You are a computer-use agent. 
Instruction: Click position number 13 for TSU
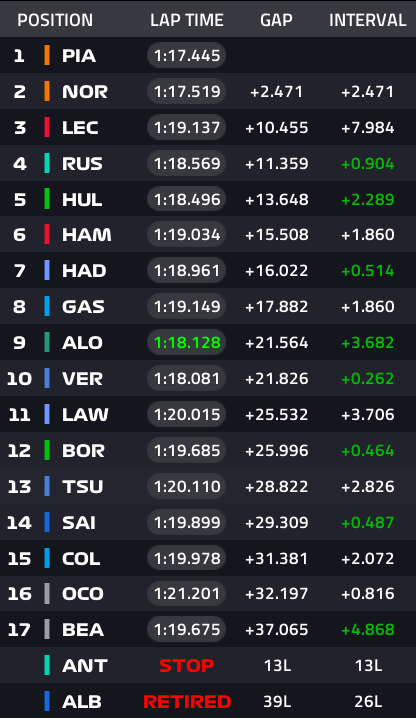[x=19, y=486]
